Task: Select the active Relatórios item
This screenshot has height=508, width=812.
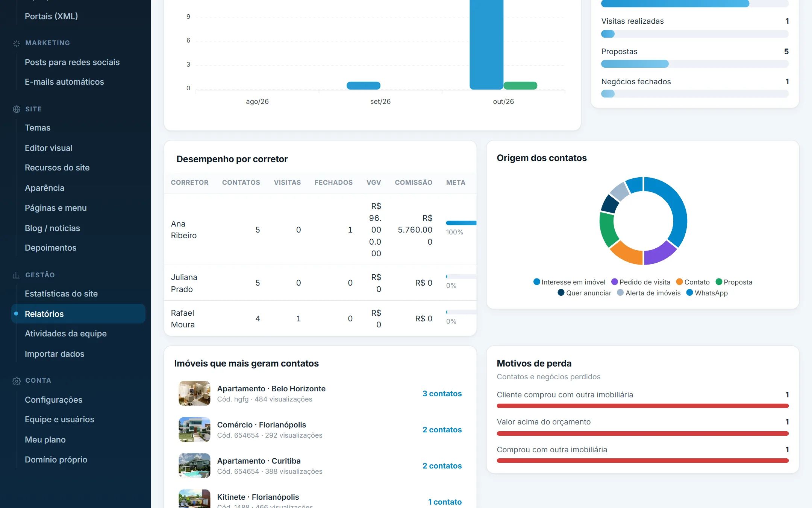Action: [78, 314]
